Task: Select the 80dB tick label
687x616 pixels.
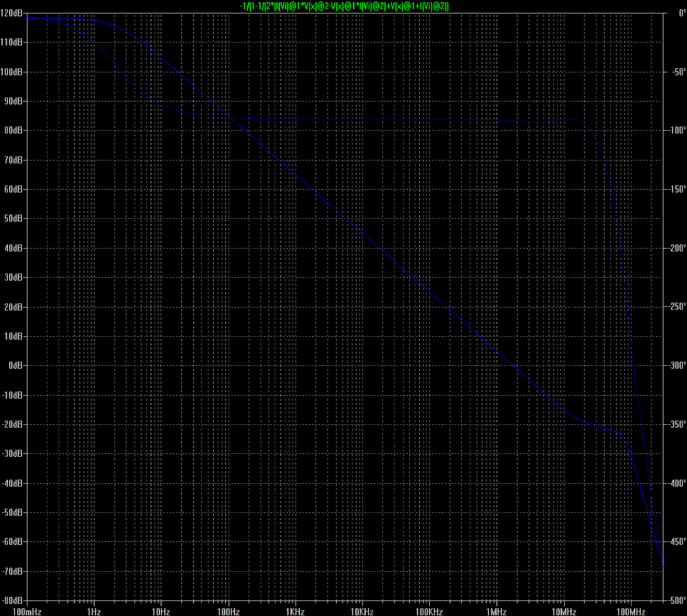Action: 13,131
